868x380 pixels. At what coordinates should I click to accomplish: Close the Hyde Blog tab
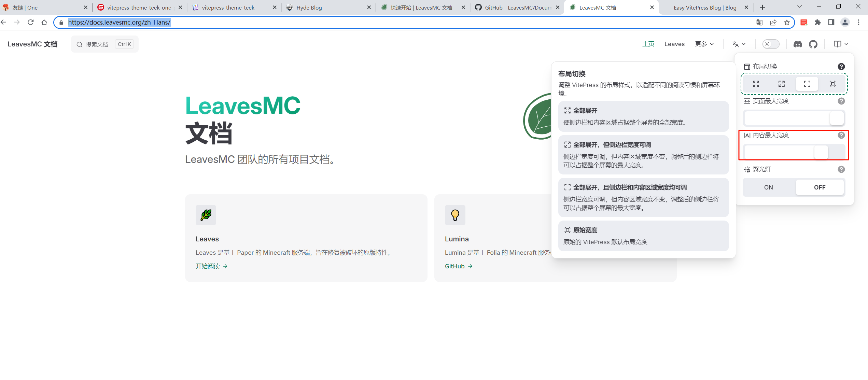click(x=369, y=8)
